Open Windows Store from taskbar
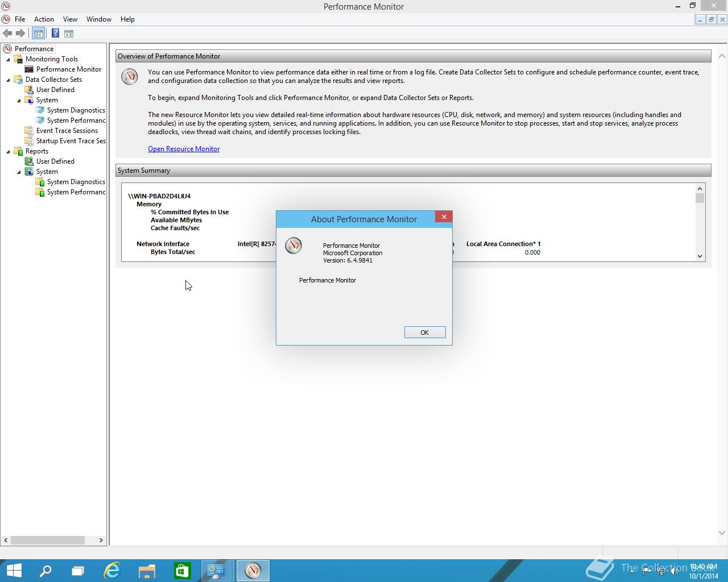Viewport: 728px width, 582px height. [182, 571]
